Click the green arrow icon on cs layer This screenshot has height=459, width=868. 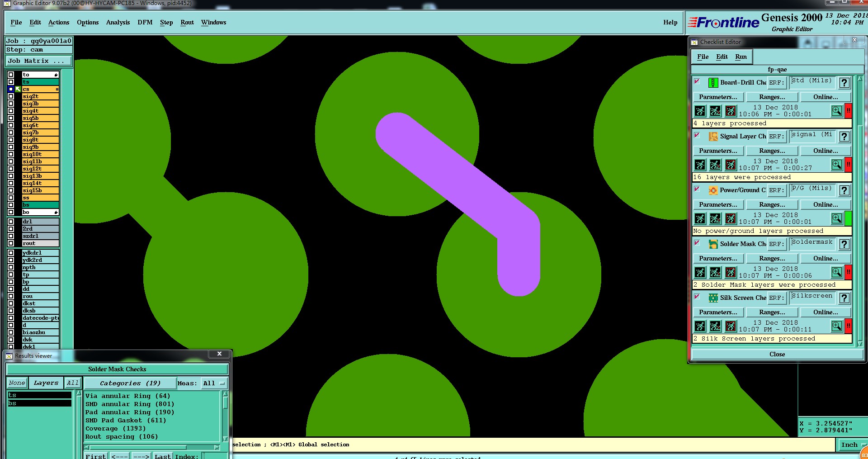point(18,89)
